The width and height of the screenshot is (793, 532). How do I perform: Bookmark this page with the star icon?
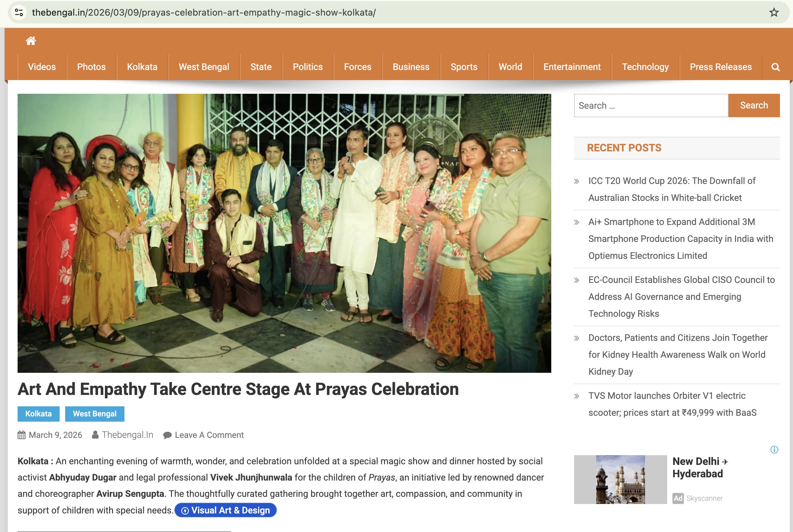pyautogui.click(x=774, y=13)
